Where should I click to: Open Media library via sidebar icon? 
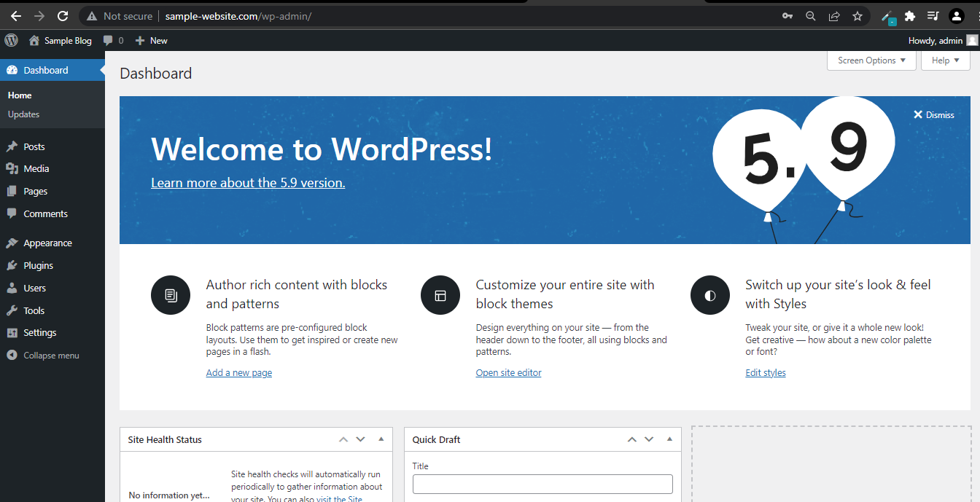coord(12,168)
